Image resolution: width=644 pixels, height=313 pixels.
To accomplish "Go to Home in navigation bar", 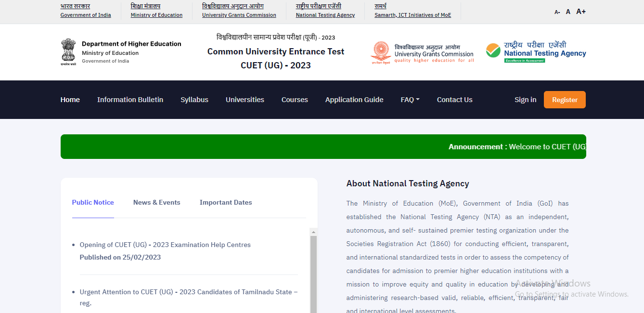I will pos(70,100).
